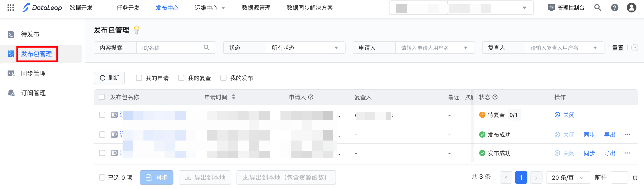The width and height of the screenshot is (644, 189).
Task: Click the 刷新 refresh button
Action: click(x=109, y=78)
